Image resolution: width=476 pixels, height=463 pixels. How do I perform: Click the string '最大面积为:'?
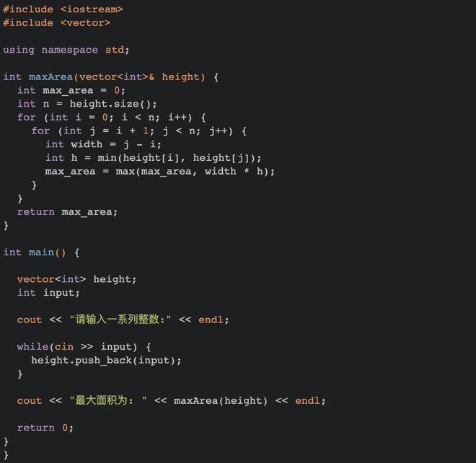tap(108, 400)
